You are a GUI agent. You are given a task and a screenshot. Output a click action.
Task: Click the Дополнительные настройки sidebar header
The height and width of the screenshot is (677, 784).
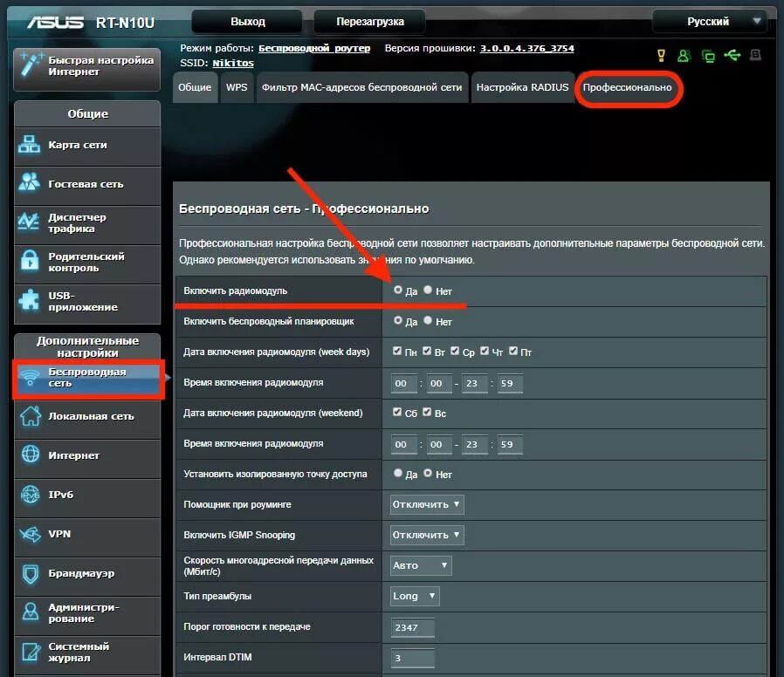87,346
